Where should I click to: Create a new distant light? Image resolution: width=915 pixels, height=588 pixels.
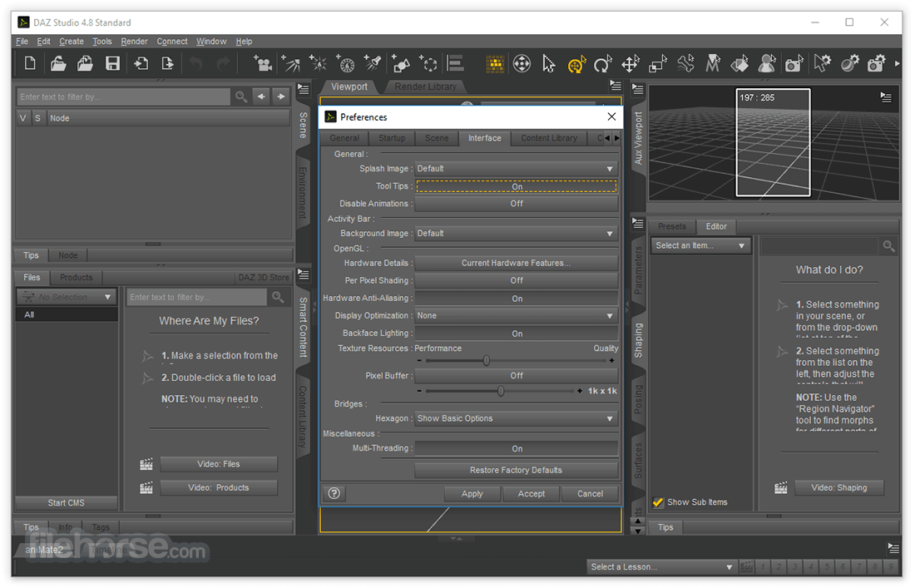(x=290, y=63)
